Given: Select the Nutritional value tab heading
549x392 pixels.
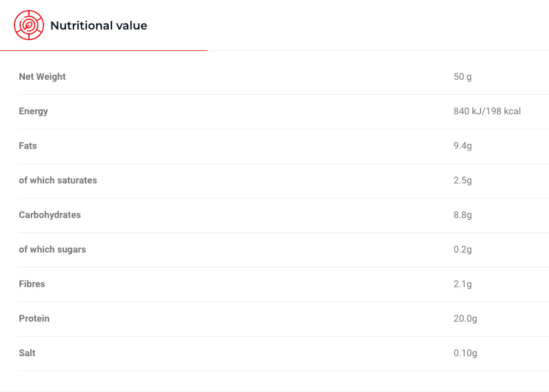Looking at the screenshot, I should click(x=99, y=26).
